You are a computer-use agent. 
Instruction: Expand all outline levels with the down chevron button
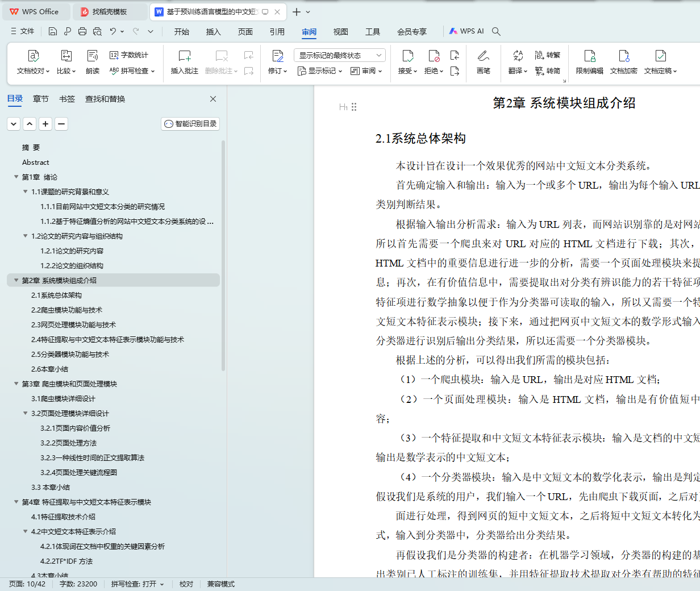tap(14, 123)
